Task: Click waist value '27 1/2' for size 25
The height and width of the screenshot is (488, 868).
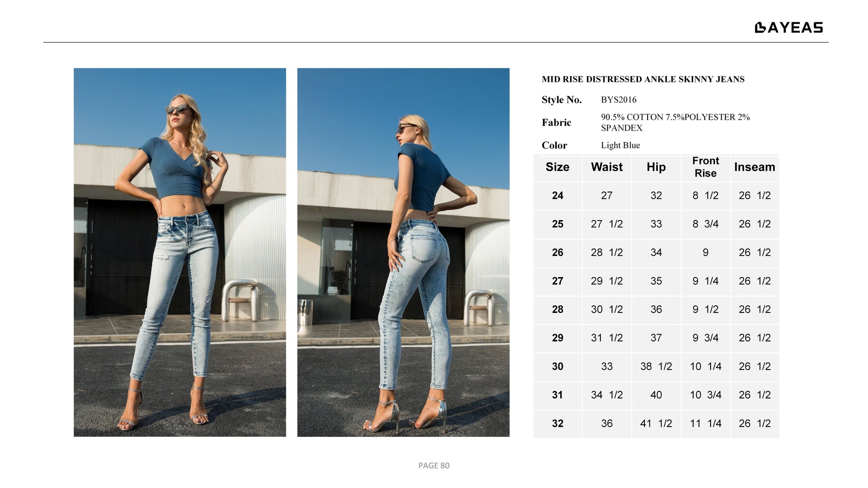Action: click(607, 224)
